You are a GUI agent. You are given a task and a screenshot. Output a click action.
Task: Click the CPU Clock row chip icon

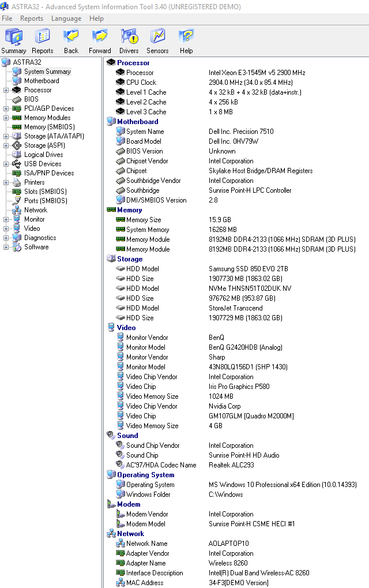(x=121, y=82)
